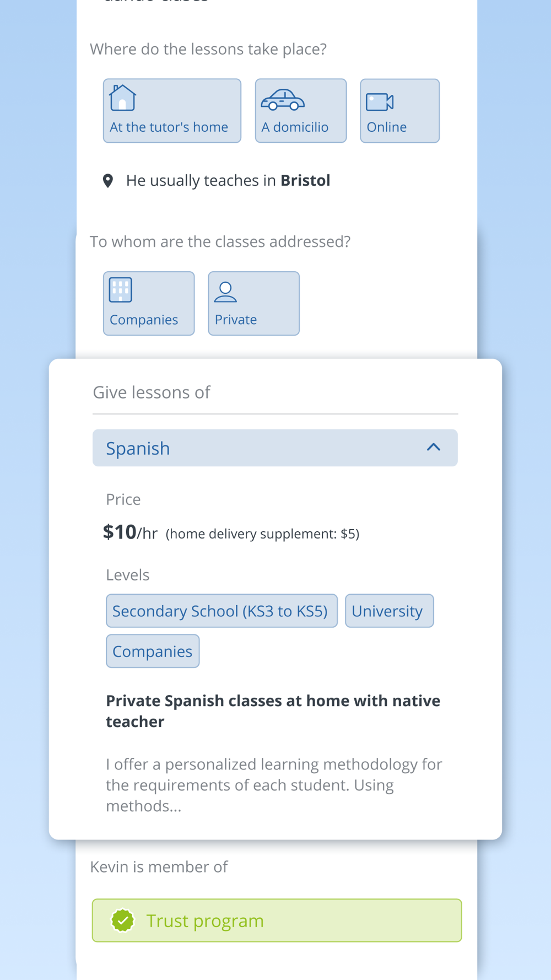Image resolution: width=551 pixels, height=980 pixels.
Task: Open Private Spanish classes listing title
Action: 273,711
